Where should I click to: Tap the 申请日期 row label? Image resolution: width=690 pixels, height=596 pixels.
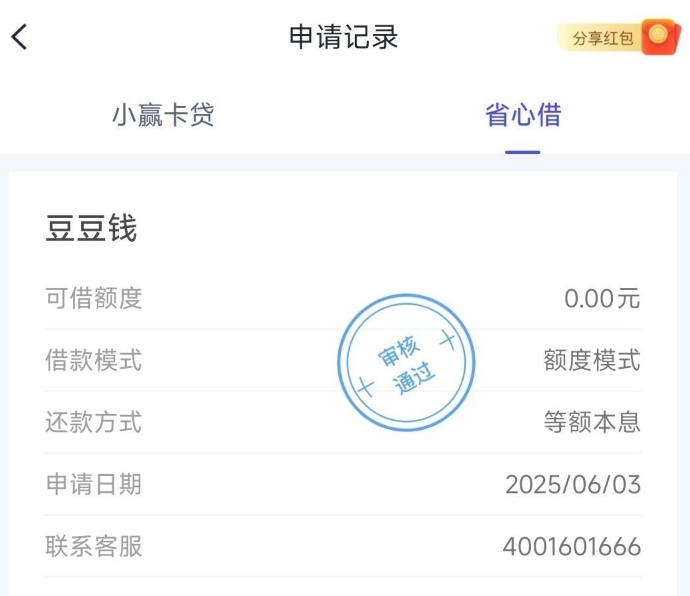[x=94, y=484]
